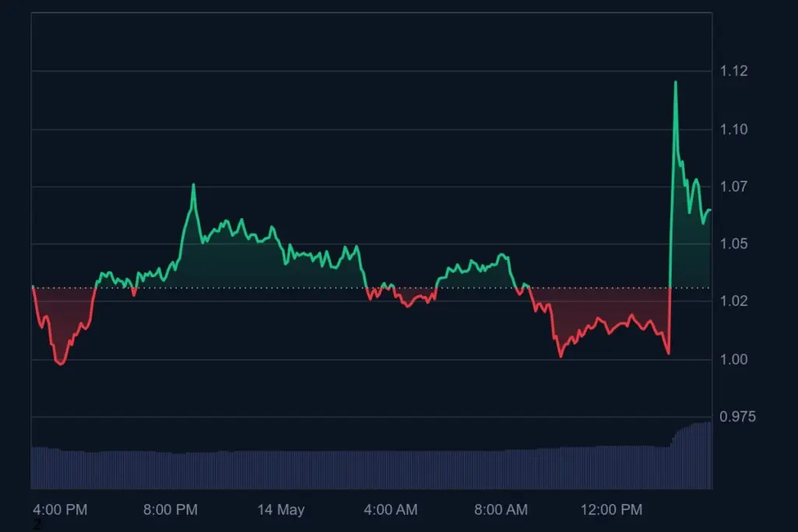Select the 1.02 price axis label
The height and width of the screenshot is (532, 798).
pyautogui.click(x=733, y=301)
